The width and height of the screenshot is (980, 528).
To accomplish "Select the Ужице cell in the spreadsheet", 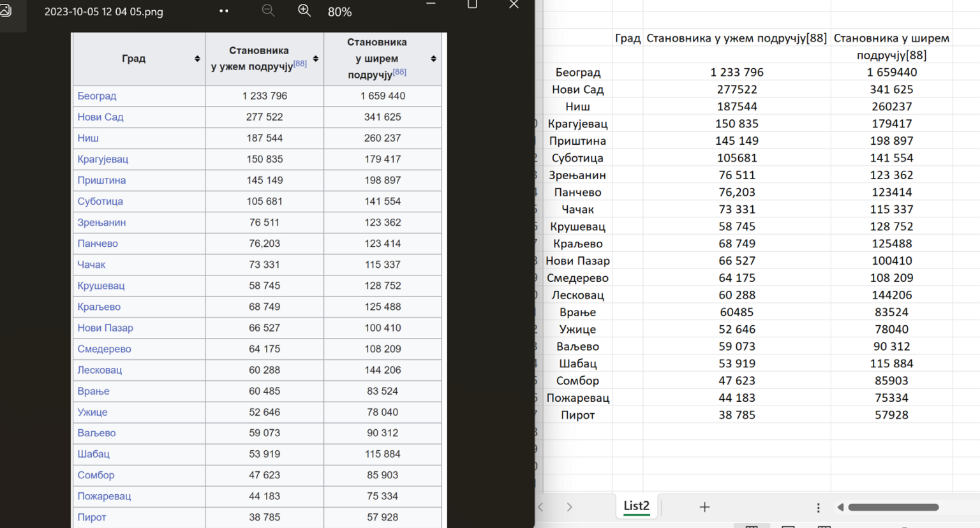I will tap(578, 330).
